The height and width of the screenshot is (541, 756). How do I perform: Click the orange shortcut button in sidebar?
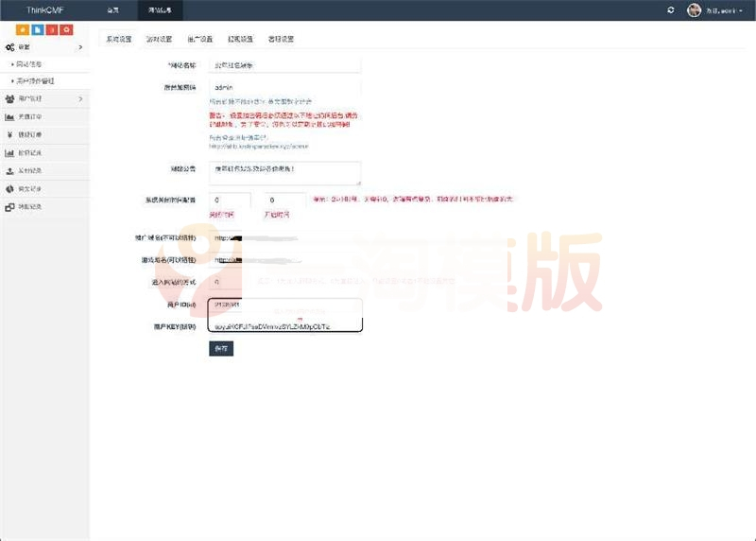[x=23, y=30]
